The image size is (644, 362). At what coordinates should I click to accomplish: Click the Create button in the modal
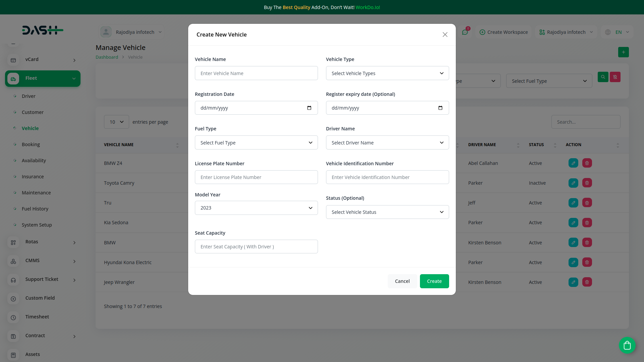[434, 281]
